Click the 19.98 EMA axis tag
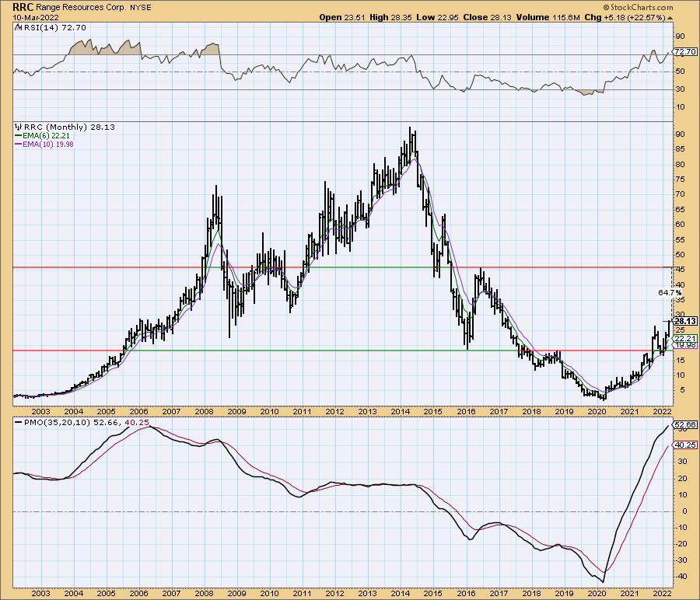Viewport: 700px width, 600px height. coord(684,345)
